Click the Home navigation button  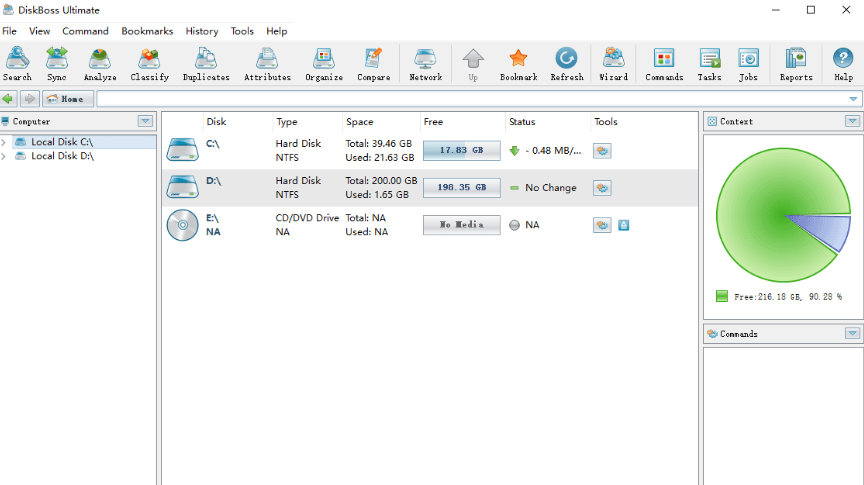click(x=67, y=99)
